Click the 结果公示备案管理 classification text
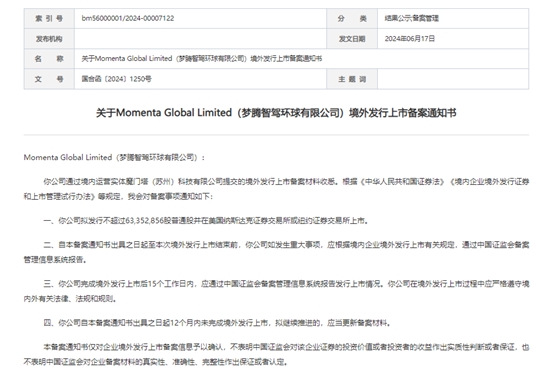The width and height of the screenshot is (550, 378). point(411,18)
